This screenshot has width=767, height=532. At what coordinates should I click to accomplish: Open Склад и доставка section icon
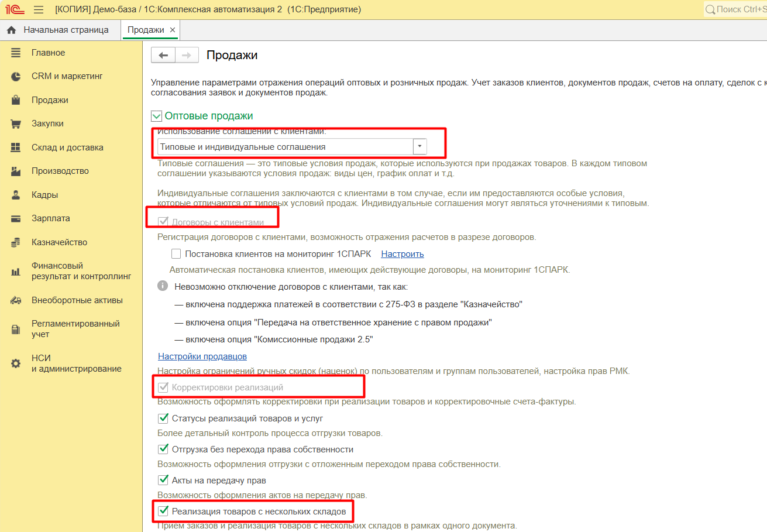coord(16,147)
